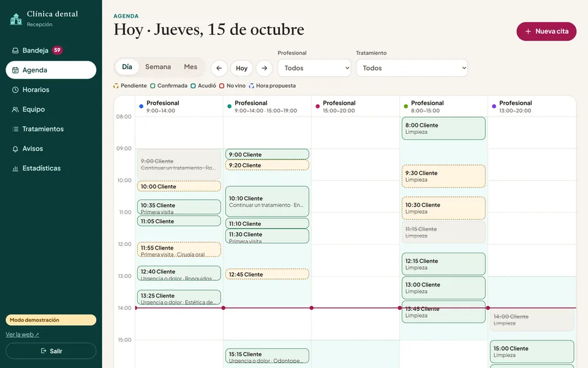The width and height of the screenshot is (588, 368).
Task: Open the 15:15 Urgencia o dolor appointment
Action: click(267, 356)
